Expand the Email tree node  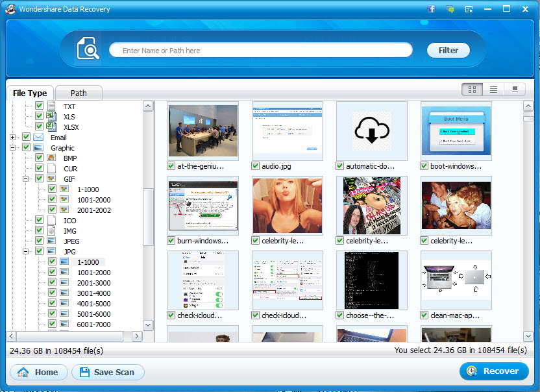coord(13,138)
